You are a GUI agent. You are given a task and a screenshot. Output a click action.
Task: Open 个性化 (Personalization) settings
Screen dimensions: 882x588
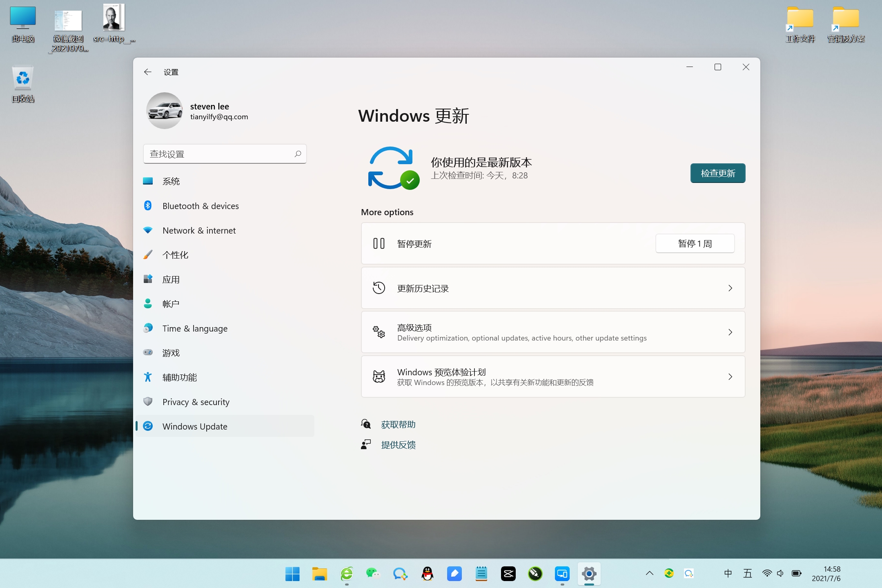coord(175,255)
